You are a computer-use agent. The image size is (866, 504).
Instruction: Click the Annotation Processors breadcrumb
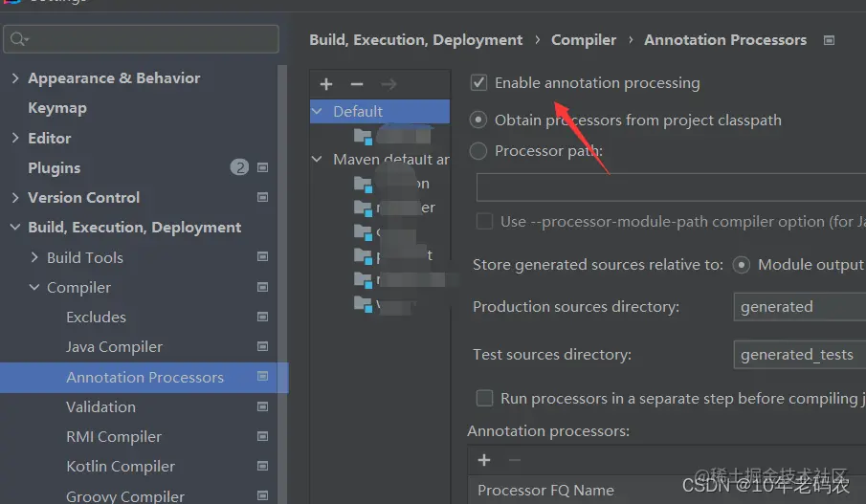725,40
